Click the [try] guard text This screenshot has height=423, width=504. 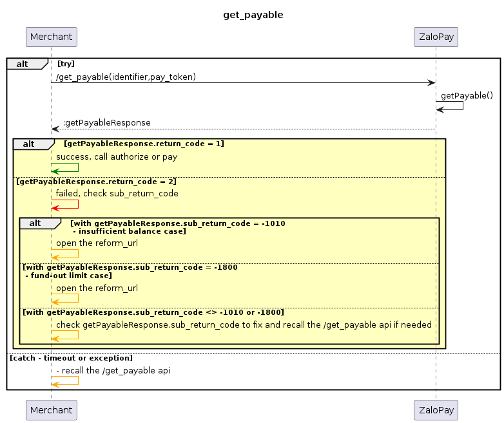[66, 64]
